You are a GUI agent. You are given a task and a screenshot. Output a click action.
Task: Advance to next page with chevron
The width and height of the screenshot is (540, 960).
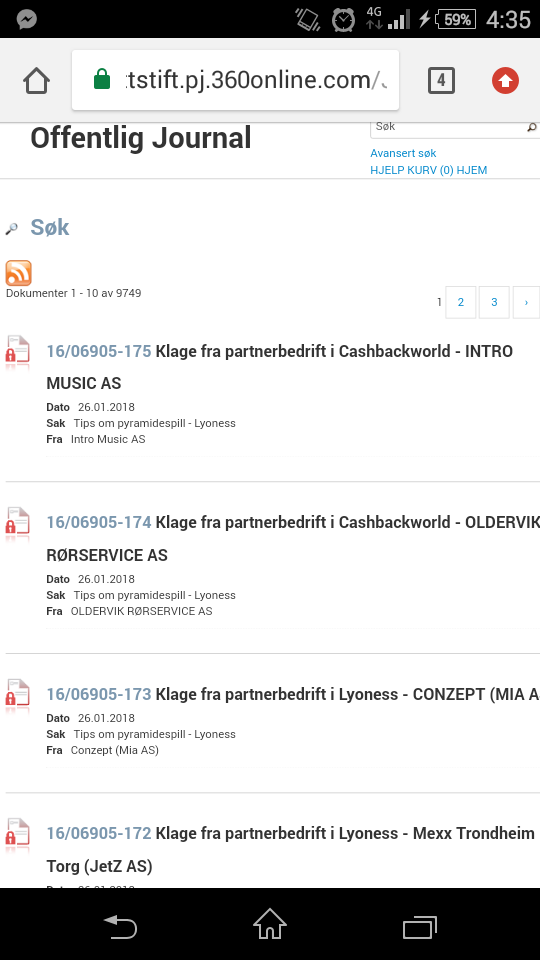point(527,302)
